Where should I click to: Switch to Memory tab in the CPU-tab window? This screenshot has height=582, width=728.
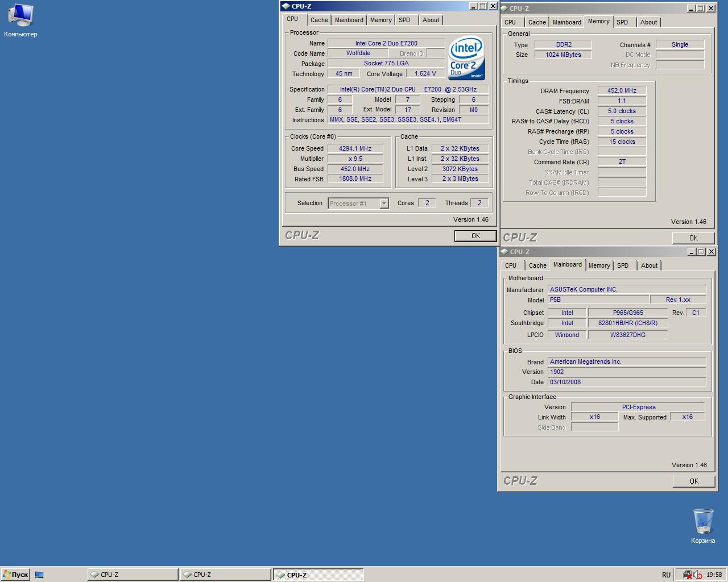coord(380,20)
